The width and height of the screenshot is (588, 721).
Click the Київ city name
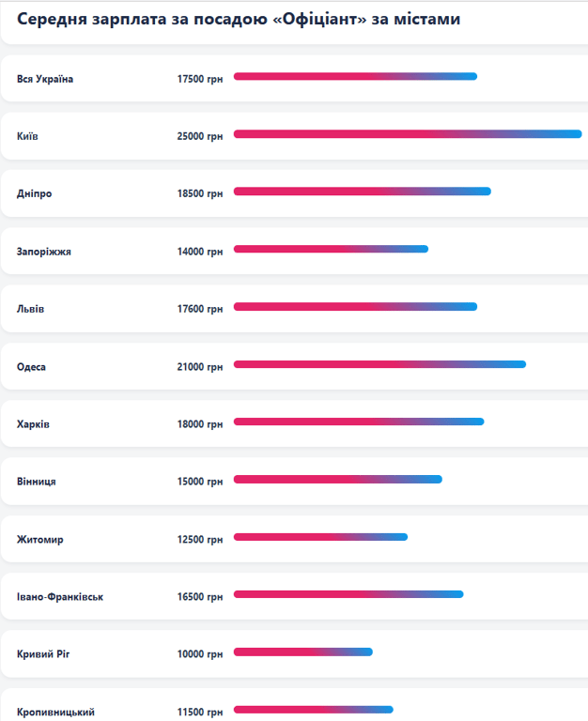point(27,136)
